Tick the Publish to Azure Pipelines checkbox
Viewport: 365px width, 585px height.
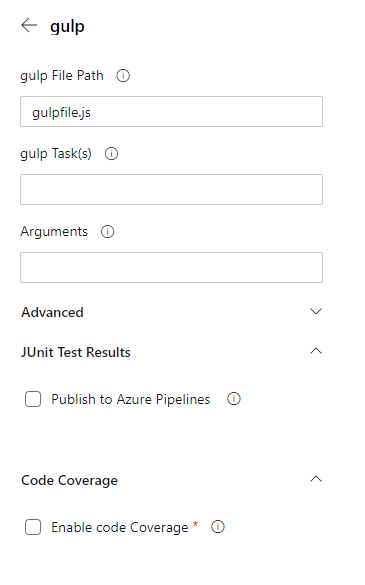(x=33, y=399)
